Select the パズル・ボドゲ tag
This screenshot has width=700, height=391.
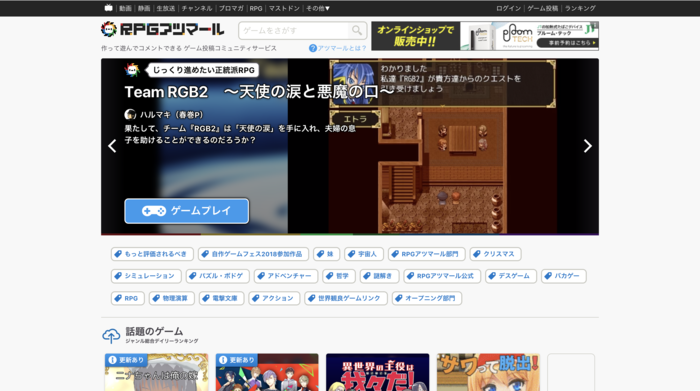[217, 276]
